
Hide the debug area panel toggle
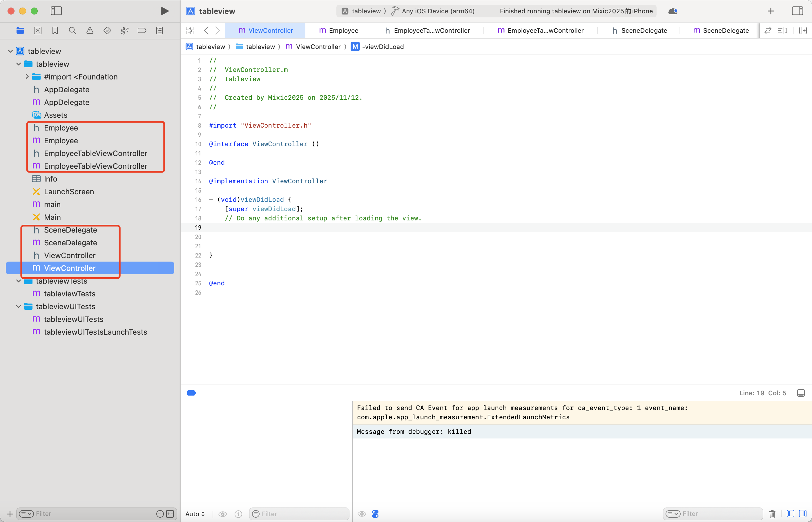pyautogui.click(x=801, y=393)
